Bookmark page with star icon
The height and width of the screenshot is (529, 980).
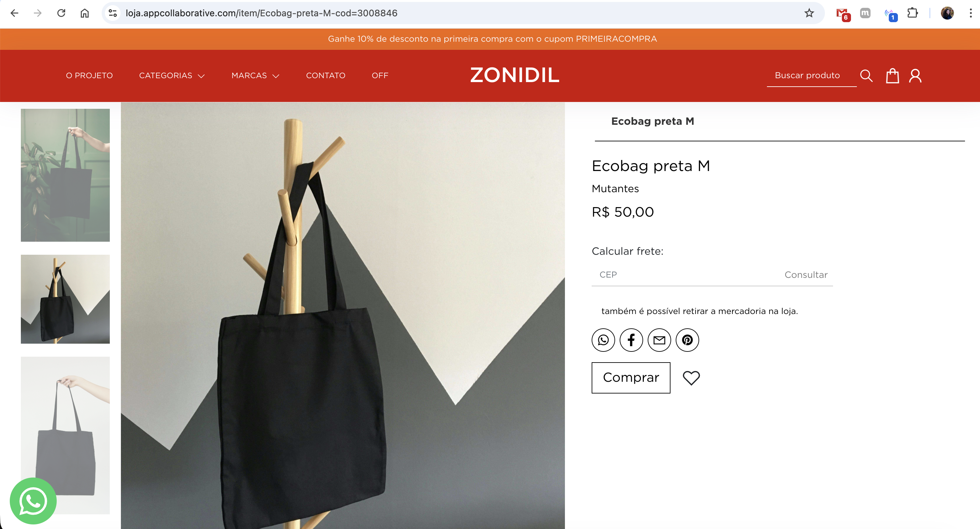click(809, 13)
